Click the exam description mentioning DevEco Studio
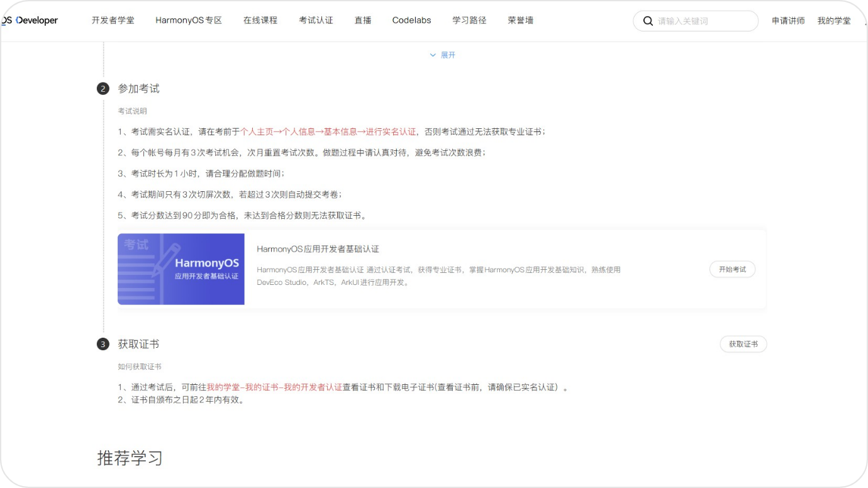Image resolution: width=868 pixels, height=488 pixels. tap(439, 276)
